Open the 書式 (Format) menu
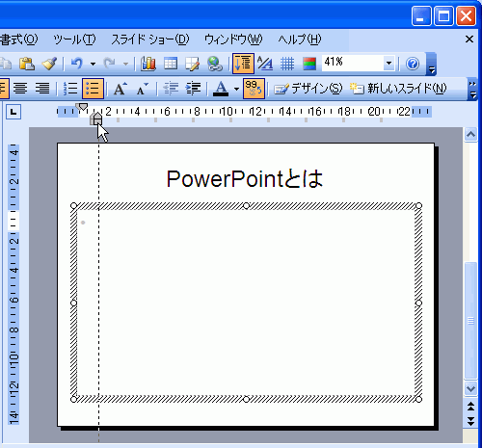 [18, 40]
